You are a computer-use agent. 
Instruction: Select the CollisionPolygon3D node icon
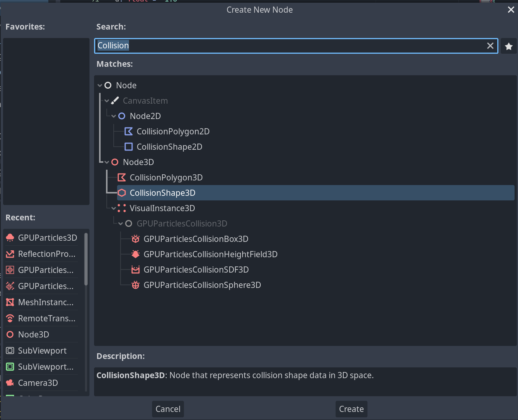click(122, 177)
